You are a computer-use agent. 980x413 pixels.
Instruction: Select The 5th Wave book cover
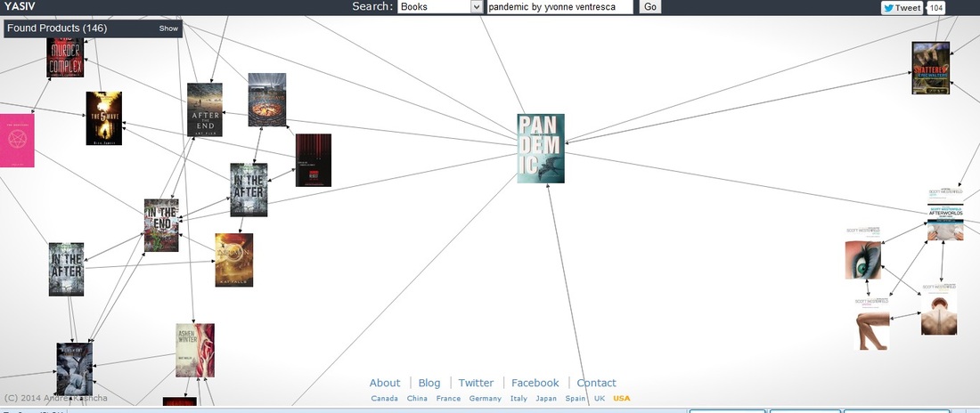tap(103, 118)
